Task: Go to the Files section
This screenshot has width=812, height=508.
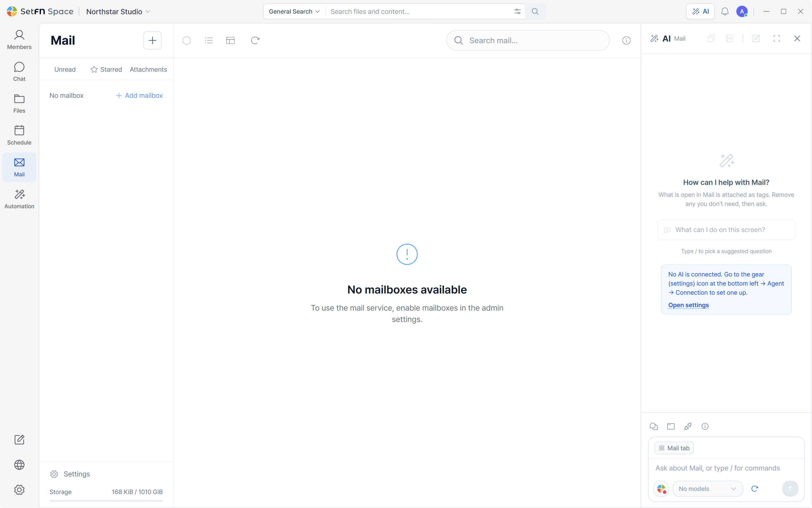Action: click(19, 104)
